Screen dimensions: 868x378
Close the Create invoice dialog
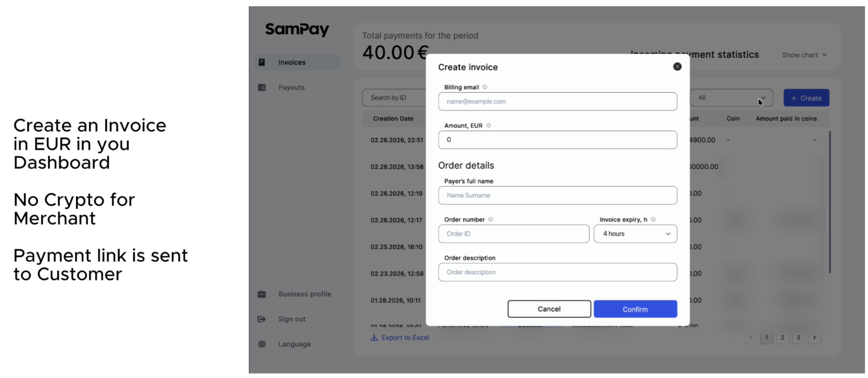pyautogui.click(x=677, y=66)
